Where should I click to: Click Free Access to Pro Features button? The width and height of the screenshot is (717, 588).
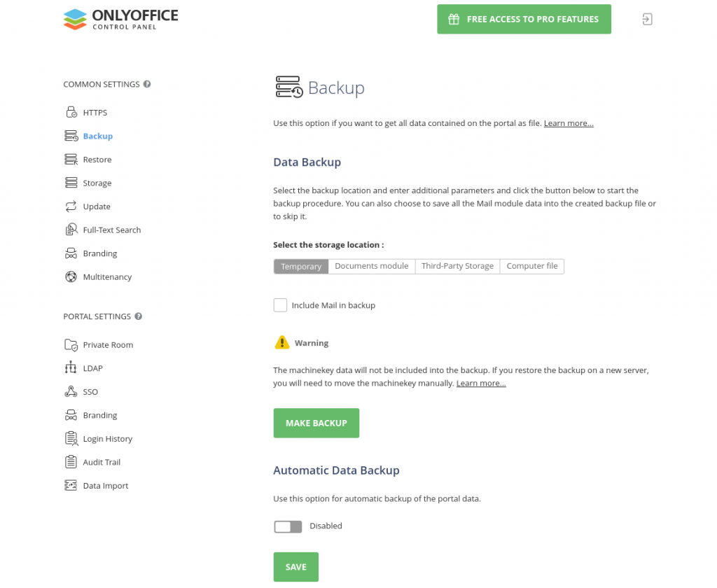(524, 20)
